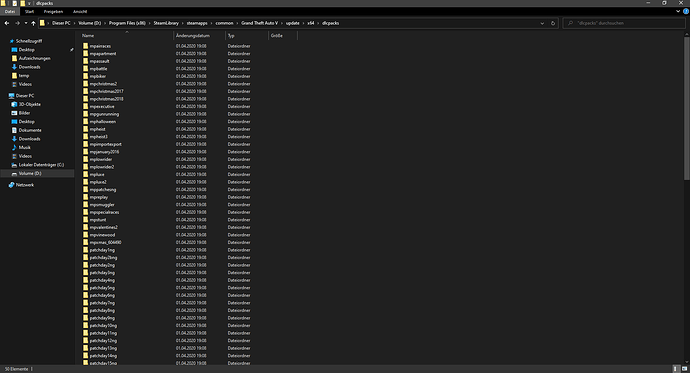Open Videos under Schnellzugriff

click(25, 84)
